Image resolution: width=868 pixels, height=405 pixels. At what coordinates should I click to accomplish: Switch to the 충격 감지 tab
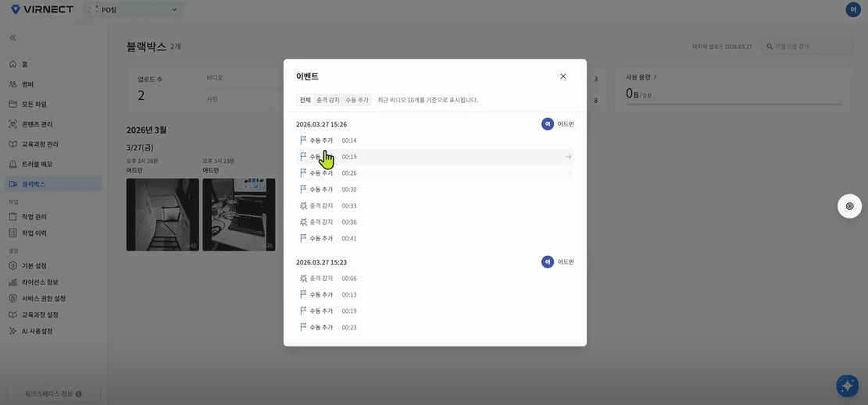[x=327, y=100]
